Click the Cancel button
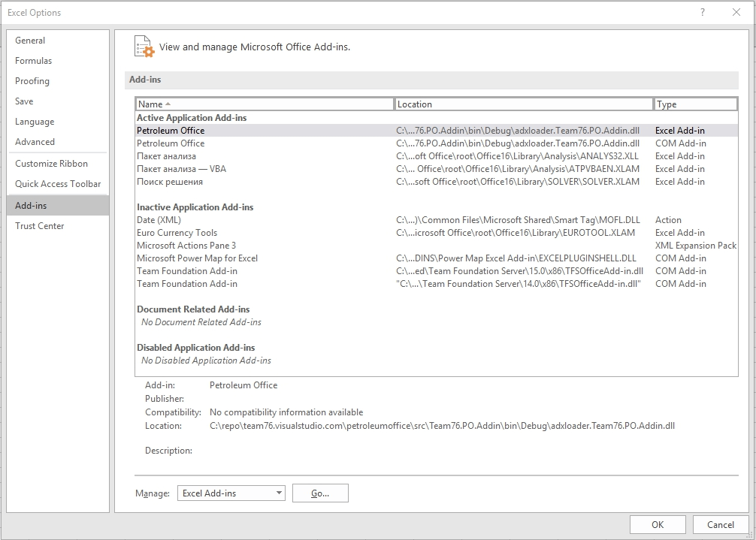 720,525
